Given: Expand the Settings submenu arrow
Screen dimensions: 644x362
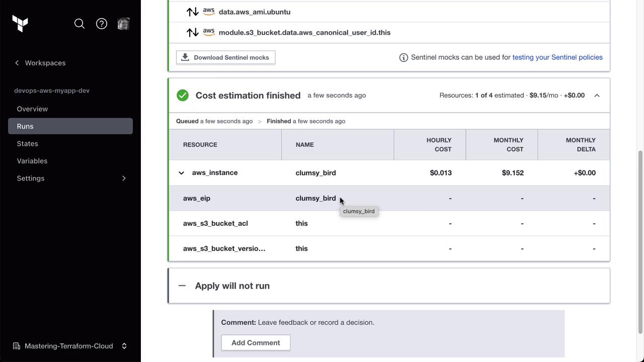Looking at the screenshot, I should click(x=124, y=178).
